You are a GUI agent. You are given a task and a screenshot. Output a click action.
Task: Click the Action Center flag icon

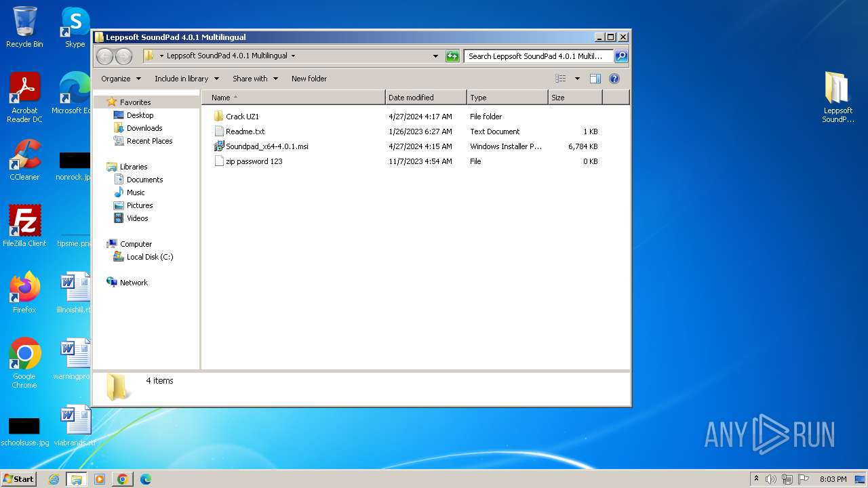(x=804, y=479)
